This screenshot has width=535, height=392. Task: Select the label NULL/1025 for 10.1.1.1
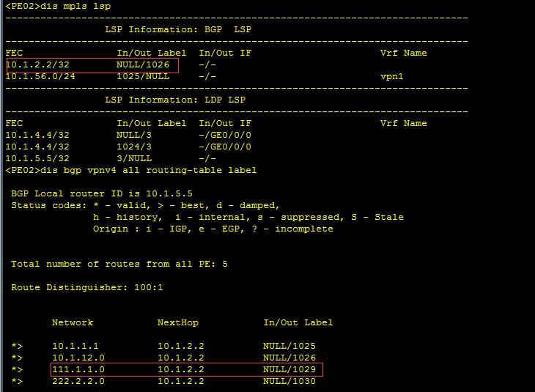coord(289,346)
